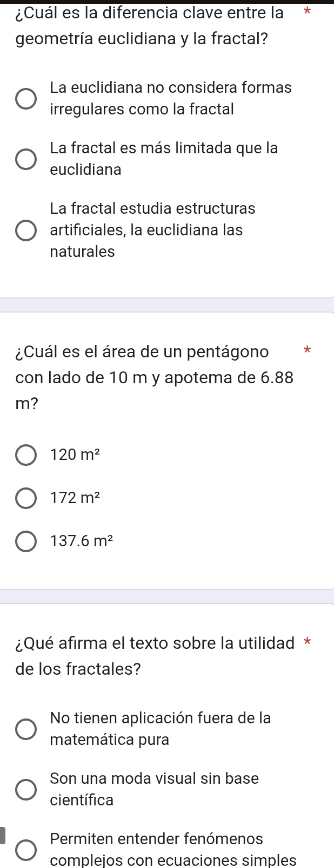Mark 137.6 m² as the answer

(x=26, y=541)
